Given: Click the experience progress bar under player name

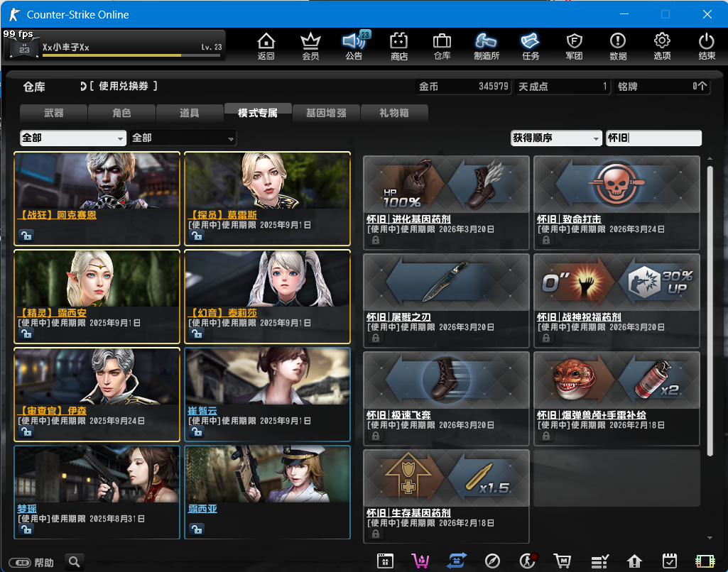Looking at the screenshot, I should point(131,55).
